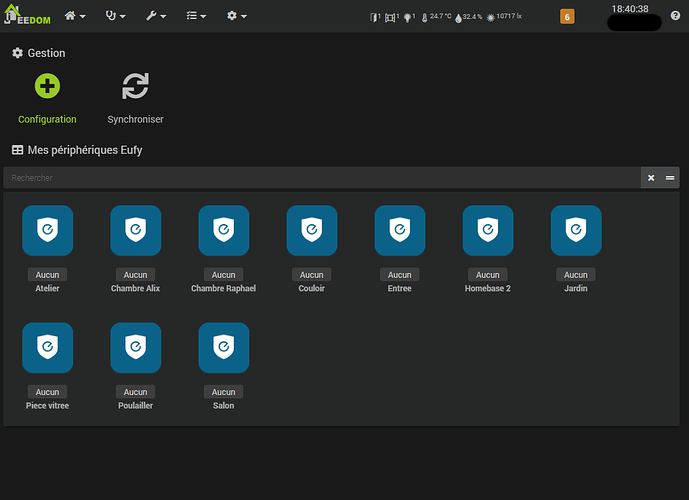This screenshot has width=689, height=500.
Task: Click the door status summary icon
Action: [375, 17]
